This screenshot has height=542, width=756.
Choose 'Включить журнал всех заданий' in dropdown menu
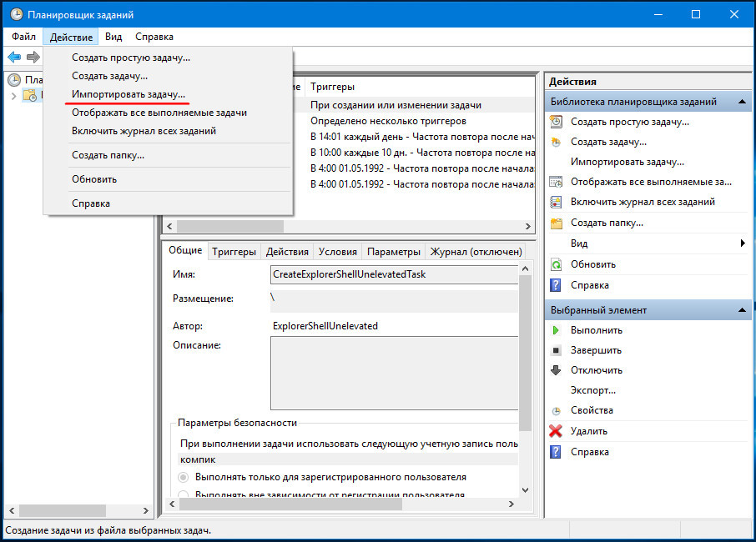[169, 131]
